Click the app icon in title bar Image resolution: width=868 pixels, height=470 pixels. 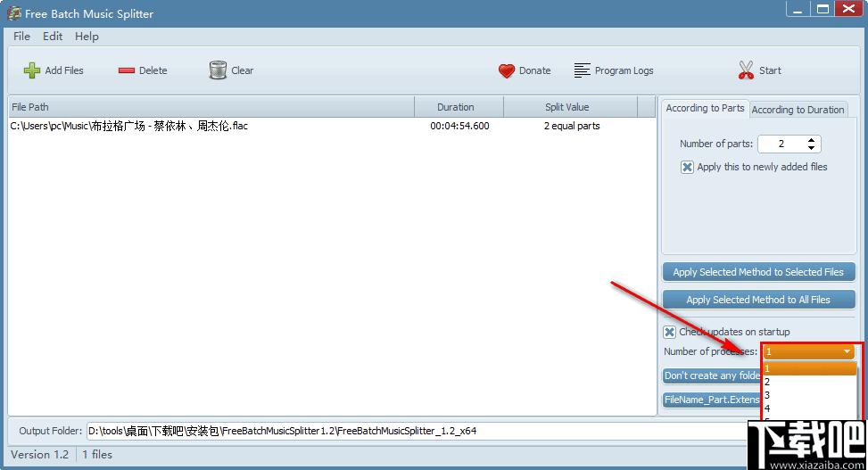(x=13, y=13)
